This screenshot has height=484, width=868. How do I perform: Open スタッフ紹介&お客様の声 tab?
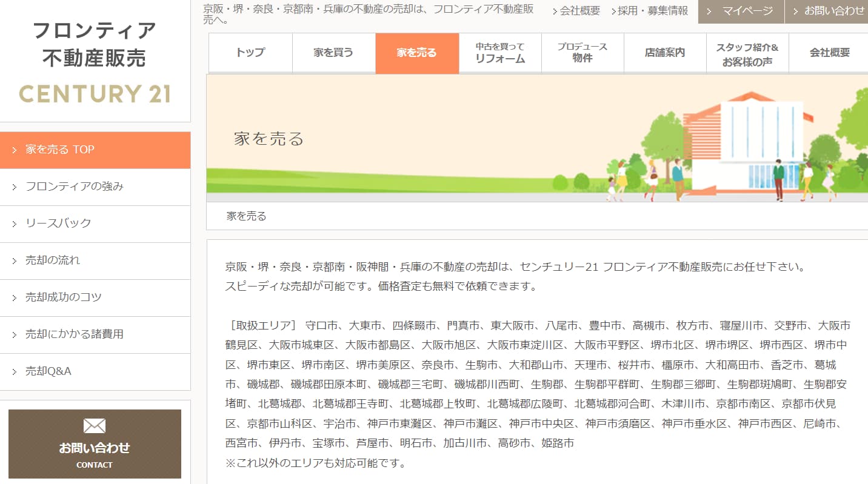tap(747, 53)
